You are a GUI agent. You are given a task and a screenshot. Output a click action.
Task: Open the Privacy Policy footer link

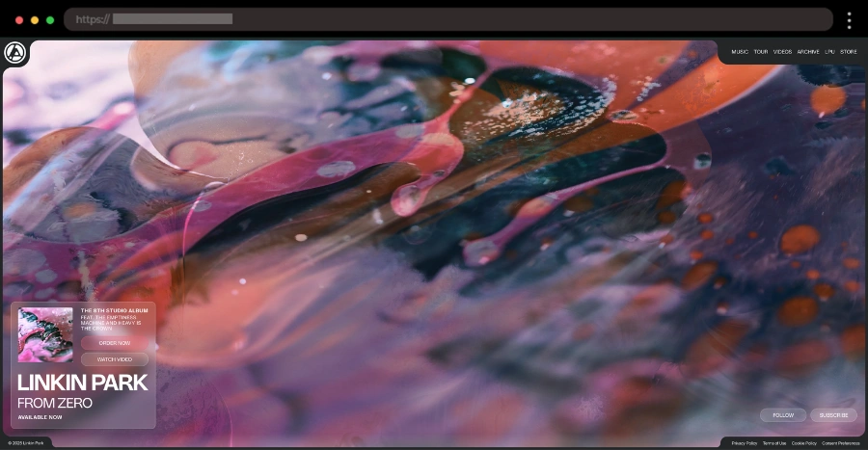coord(745,443)
